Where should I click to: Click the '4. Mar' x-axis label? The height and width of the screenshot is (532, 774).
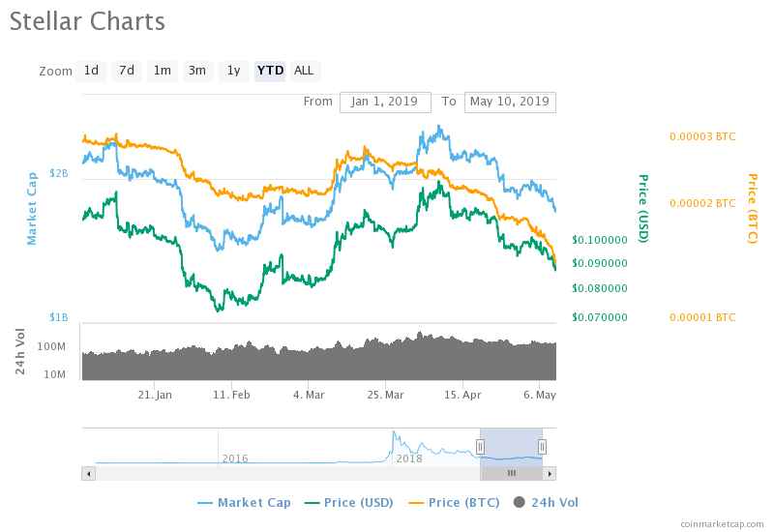point(309,395)
